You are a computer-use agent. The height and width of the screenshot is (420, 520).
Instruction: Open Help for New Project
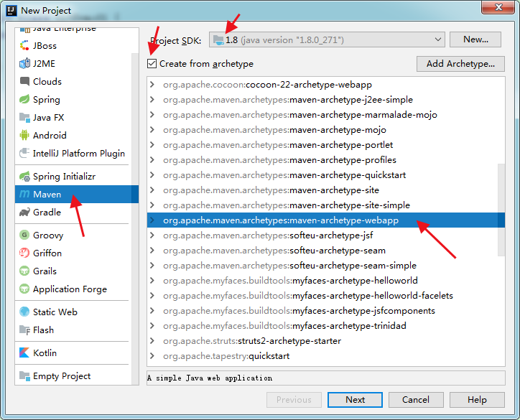click(477, 400)
